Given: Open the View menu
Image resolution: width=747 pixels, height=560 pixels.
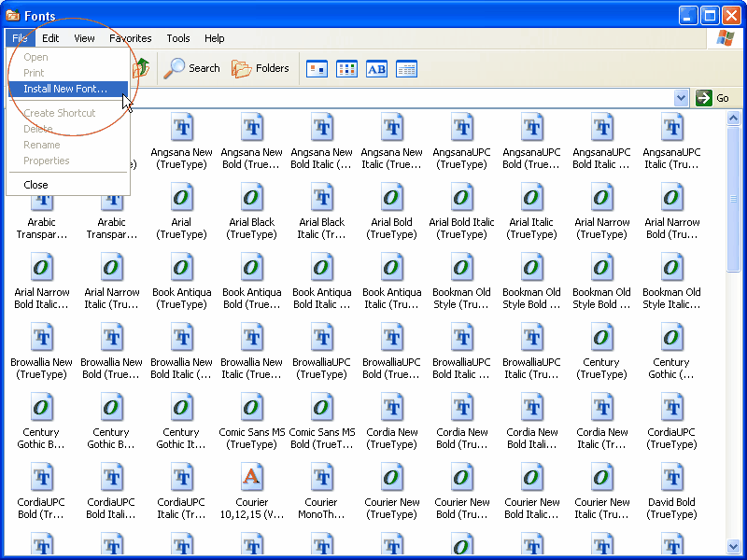Looking at the screenshot, I should pos(84,38).
